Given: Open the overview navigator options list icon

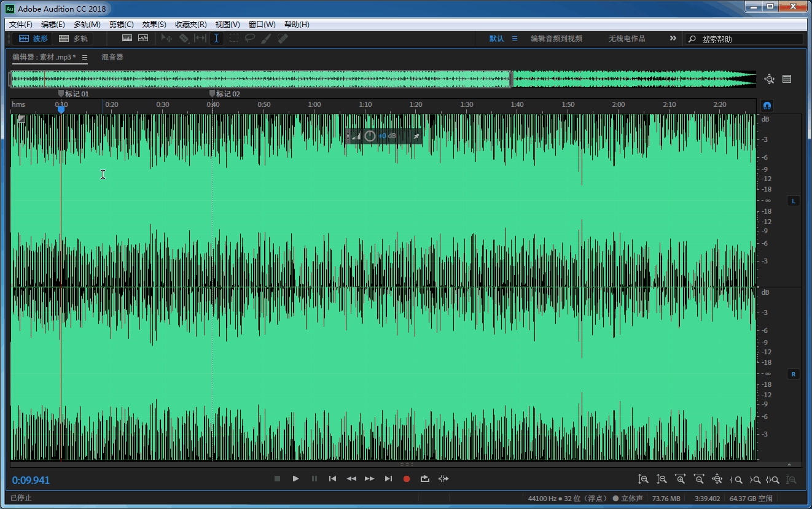Looking at the screenshot, I should (x=787, y=79).
